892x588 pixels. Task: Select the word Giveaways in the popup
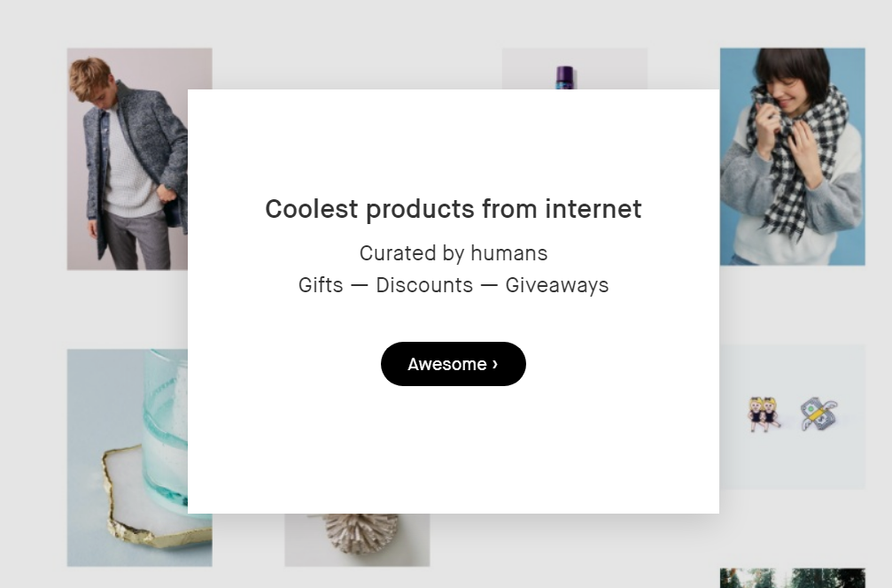557,285
